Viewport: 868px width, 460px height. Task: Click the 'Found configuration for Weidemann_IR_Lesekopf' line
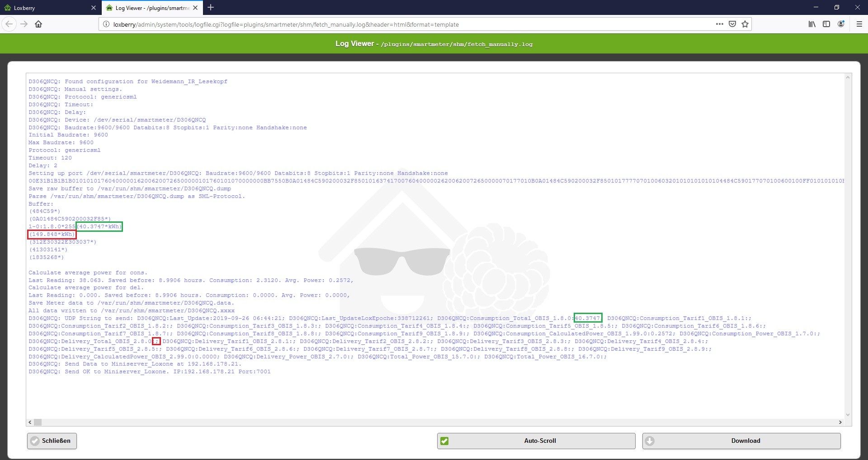128,82
